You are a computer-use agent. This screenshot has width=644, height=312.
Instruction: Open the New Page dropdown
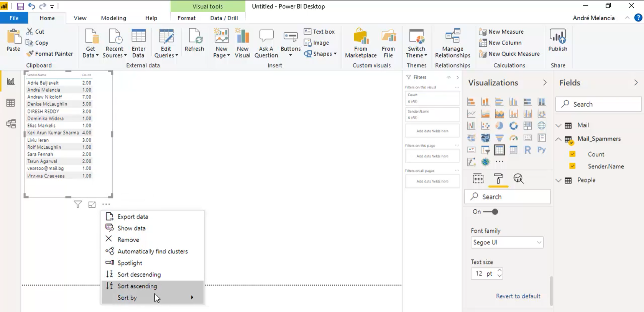222,43
